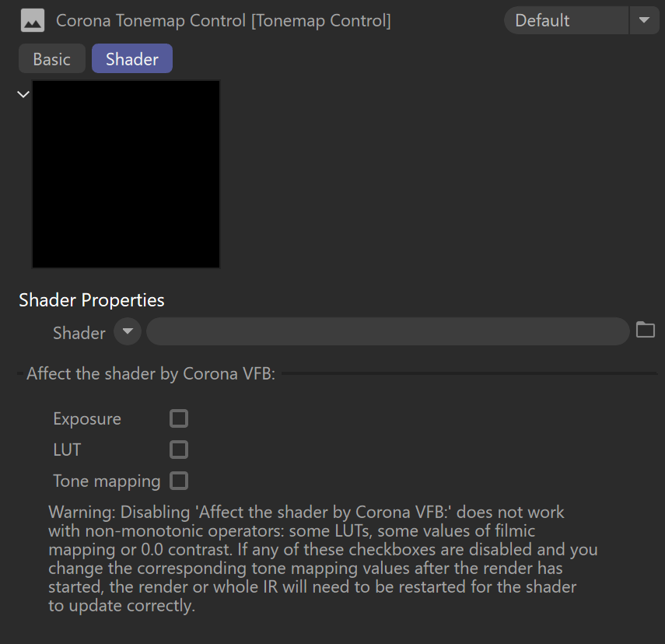Enable the LUT checkbox
The image size is (665, 644).
pyautogui.click(x=179, y=450)
